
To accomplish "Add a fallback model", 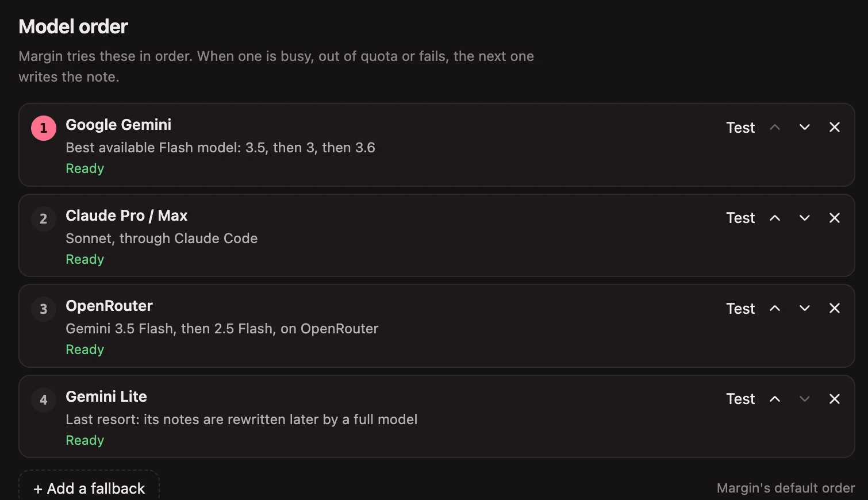I will pyautogui.click(x=89, y=488).
